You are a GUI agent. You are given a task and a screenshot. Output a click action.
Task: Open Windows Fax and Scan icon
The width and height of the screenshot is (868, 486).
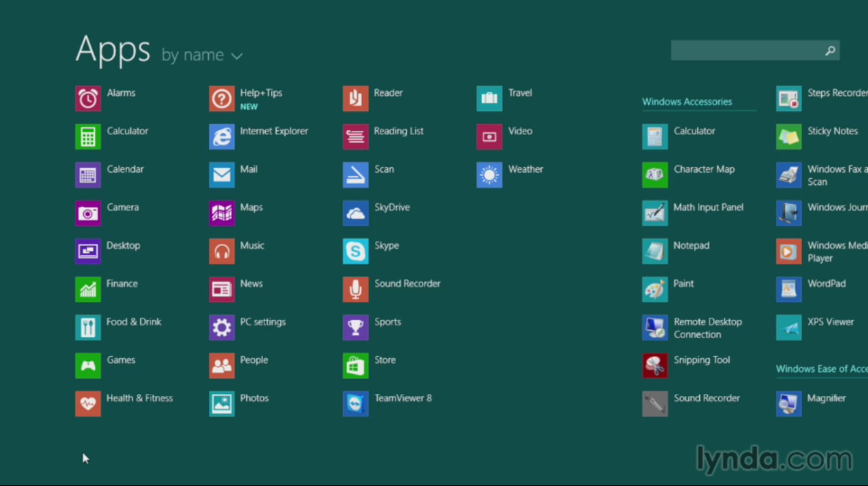pos(789,175)
